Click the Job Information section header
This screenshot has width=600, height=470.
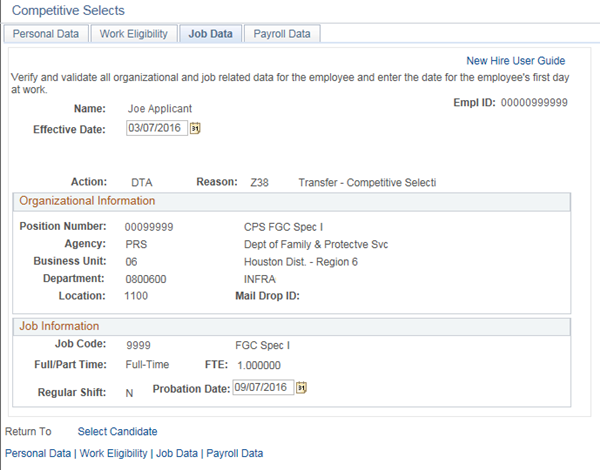(59, 326)
